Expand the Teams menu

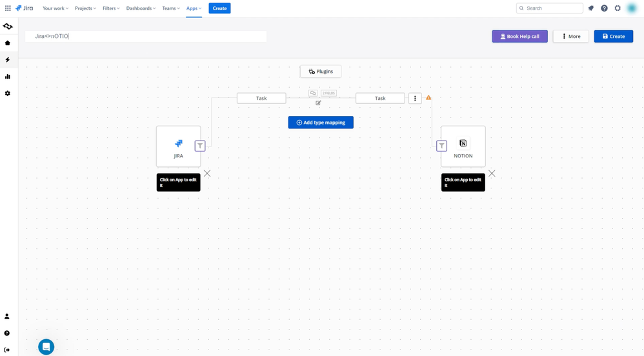171,8
